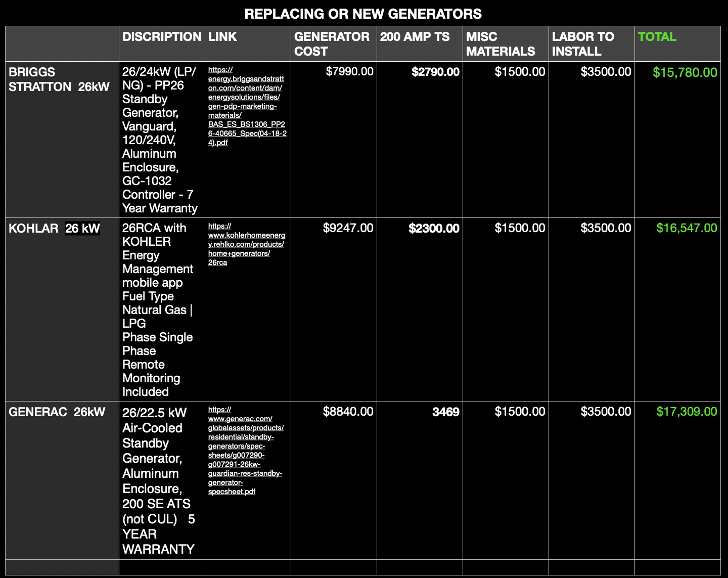This screenshot has height=578, width=728.
Task: Select the total "$15,780.00"
Action: [x=685, y=72]
